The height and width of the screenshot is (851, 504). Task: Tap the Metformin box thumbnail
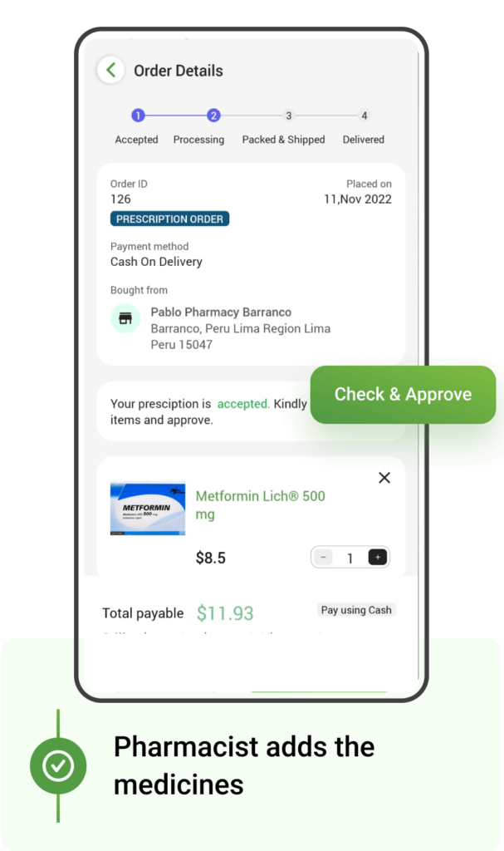point(148,508)
